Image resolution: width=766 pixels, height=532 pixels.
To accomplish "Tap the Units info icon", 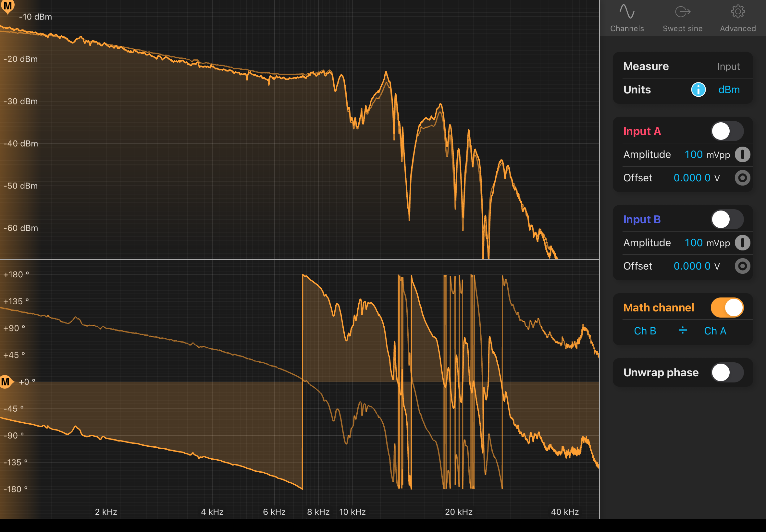I will click(x=698, y=90).
